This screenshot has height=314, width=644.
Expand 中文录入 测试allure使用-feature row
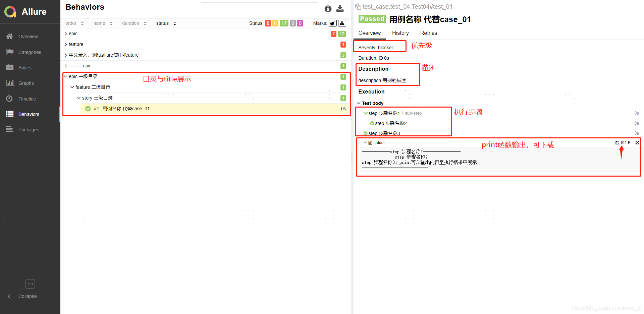point(206,55)
